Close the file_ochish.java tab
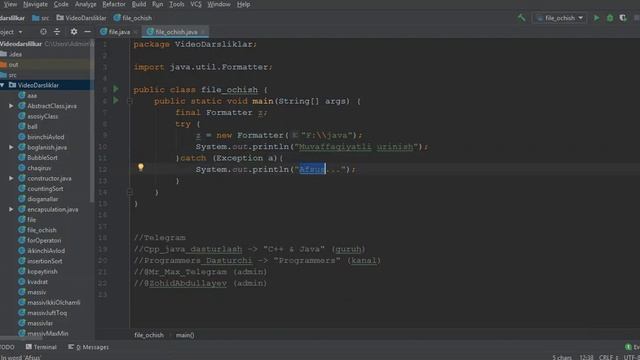The width and height of the screenshot is (640, 360). 203,31
